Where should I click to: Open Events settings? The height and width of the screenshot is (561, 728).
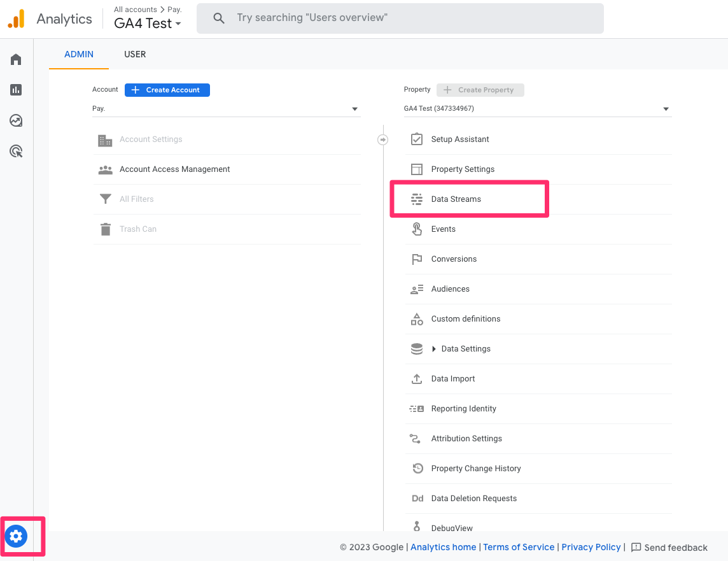coord(443,229)
